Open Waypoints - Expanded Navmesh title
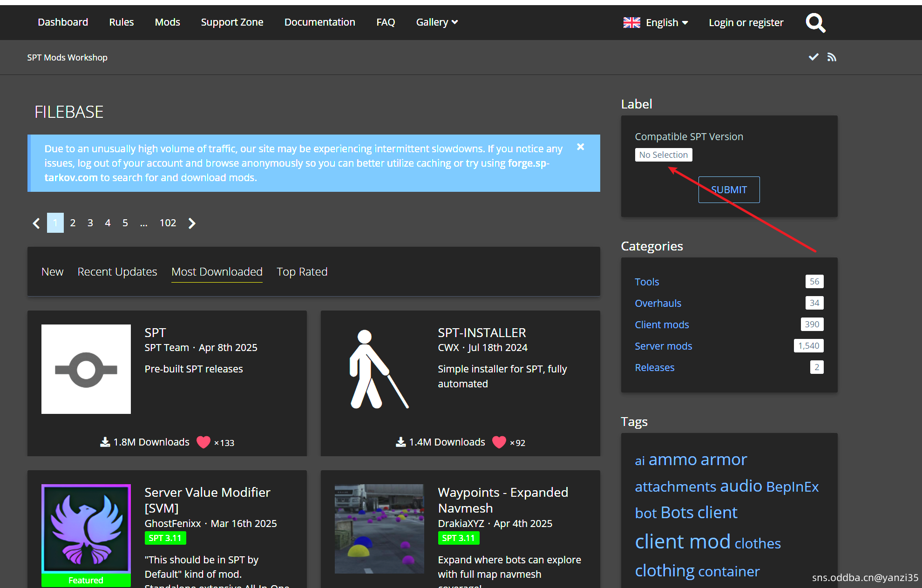 [x=503, y=500]
